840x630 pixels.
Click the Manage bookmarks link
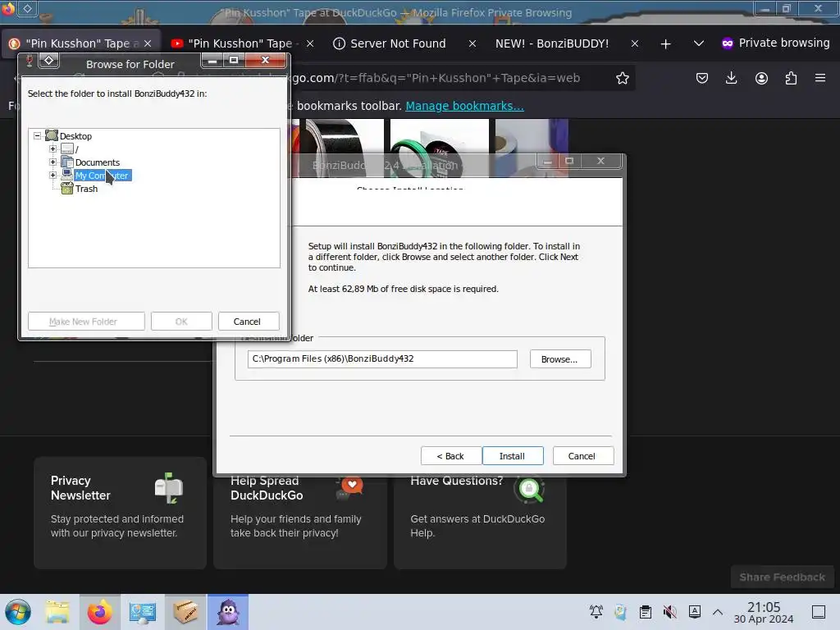[x=464, y=106]
